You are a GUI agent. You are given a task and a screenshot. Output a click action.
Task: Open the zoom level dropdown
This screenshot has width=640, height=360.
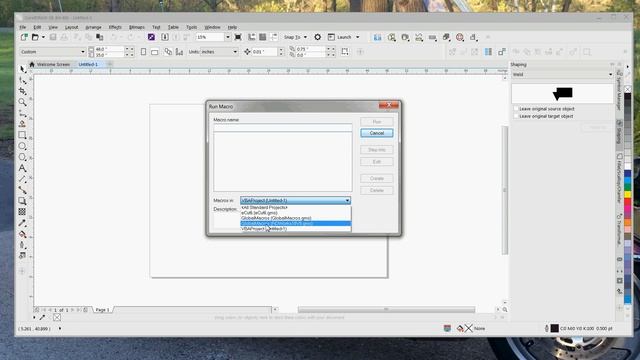tap(228, 37)
